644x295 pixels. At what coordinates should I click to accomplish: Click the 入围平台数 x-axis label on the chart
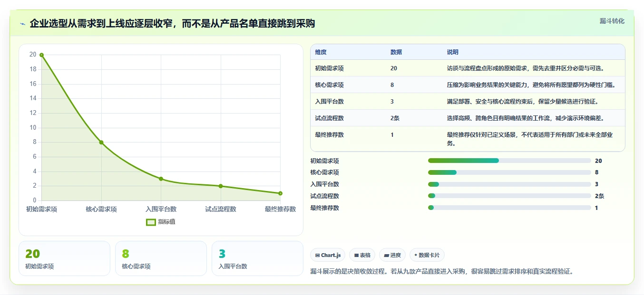click(x=161, y=209)
